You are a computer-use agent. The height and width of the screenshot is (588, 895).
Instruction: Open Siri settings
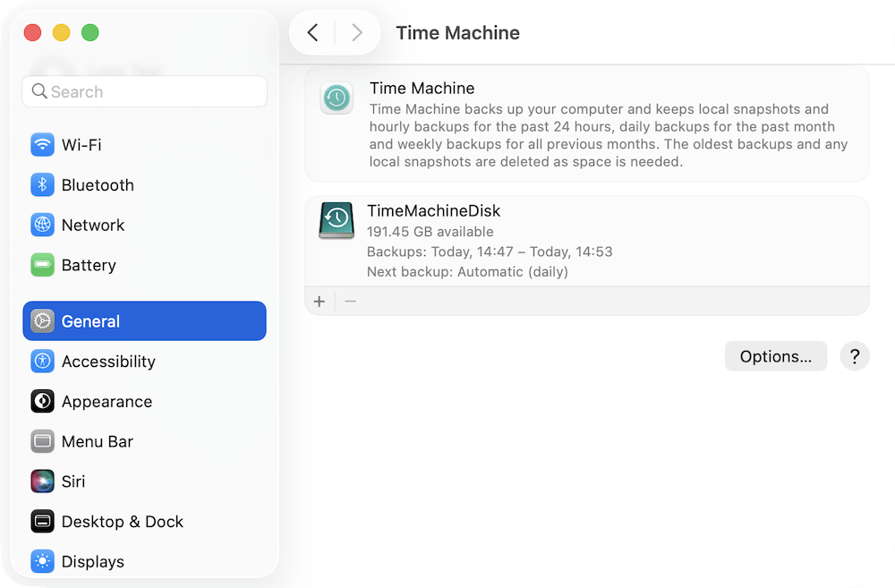[42, 481]
